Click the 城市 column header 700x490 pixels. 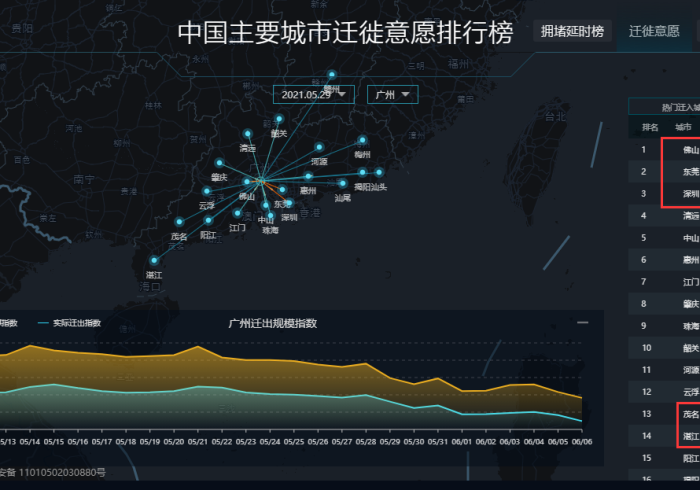pyautogui.click(x=683, y=128)
